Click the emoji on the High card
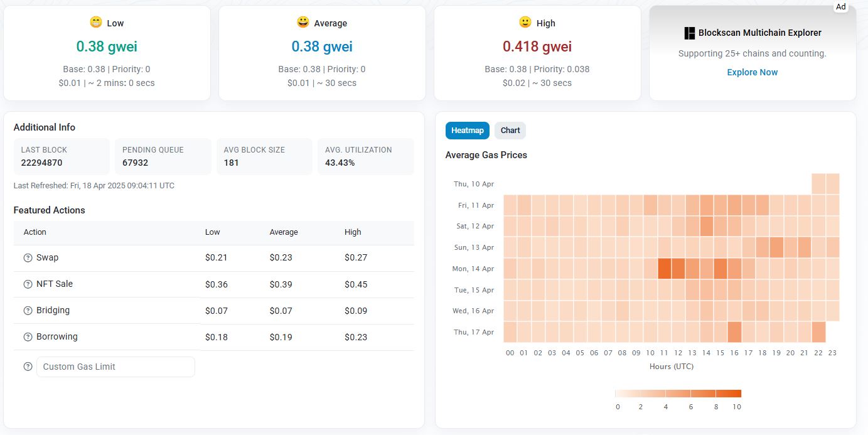 (x=525, y=23)
